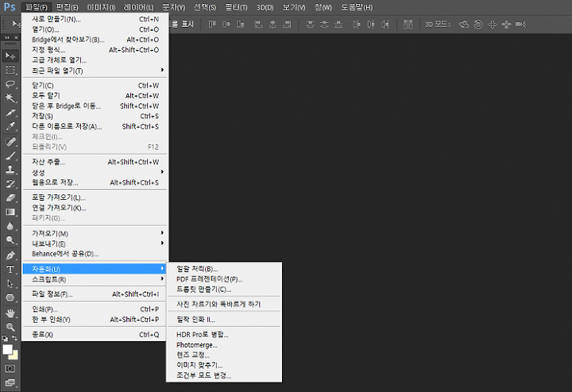Select the History Brush tool
The width and height of the screenshot is (572, 392).
pyautogui.click(x=10, y=183)
